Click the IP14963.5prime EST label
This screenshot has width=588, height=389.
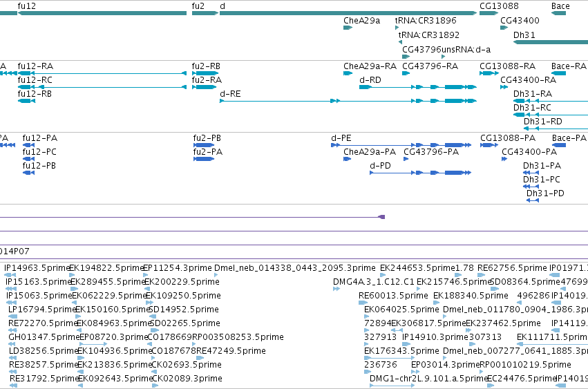[37, 268]
